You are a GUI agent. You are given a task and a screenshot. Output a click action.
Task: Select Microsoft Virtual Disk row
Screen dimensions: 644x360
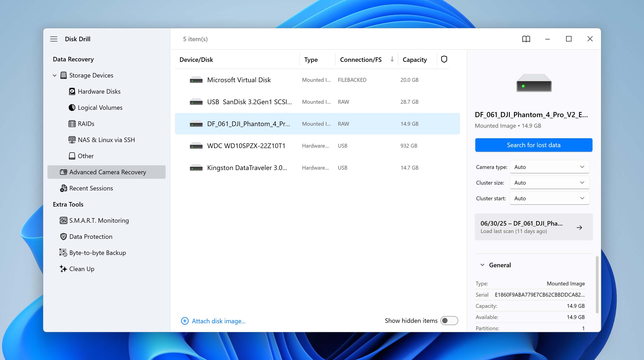pos(317,80)
